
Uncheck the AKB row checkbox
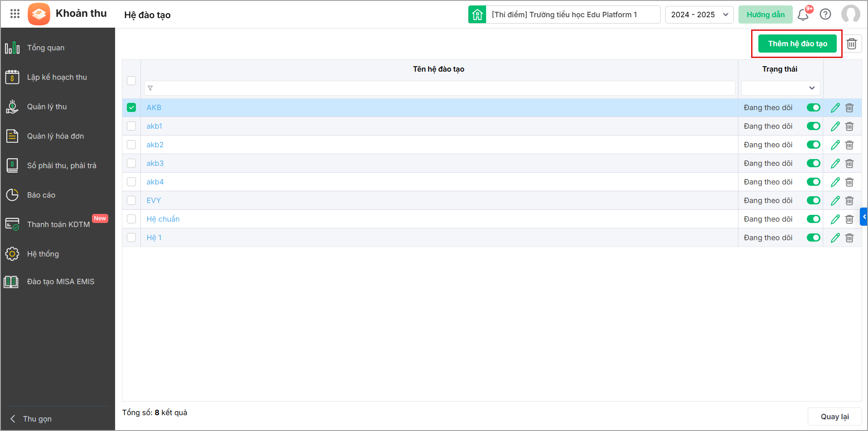coord(131,107)
